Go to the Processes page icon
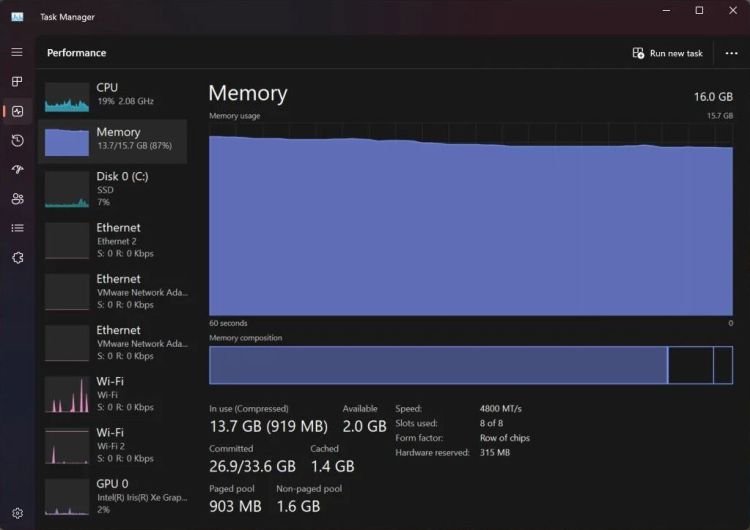 coord(17,82)
